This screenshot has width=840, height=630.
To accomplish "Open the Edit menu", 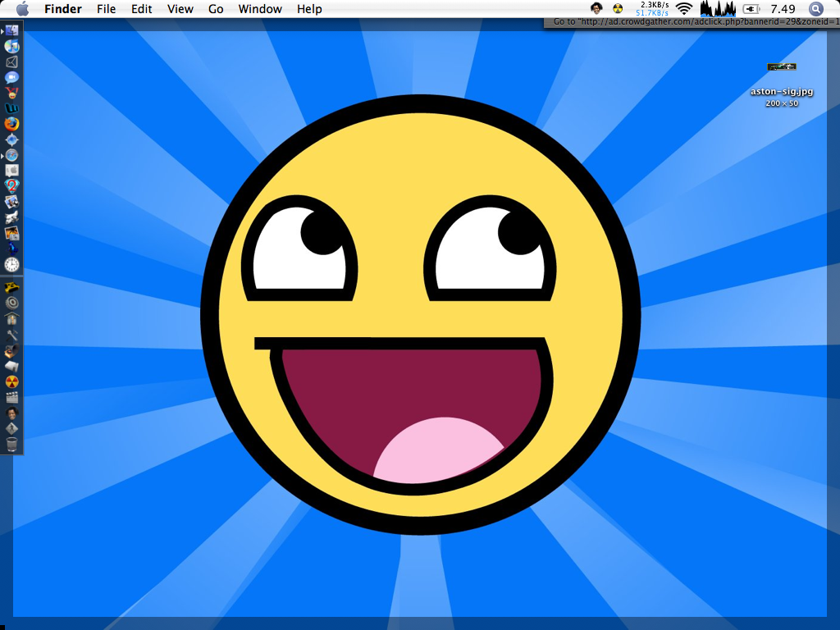I will click(x=141, y=9).
